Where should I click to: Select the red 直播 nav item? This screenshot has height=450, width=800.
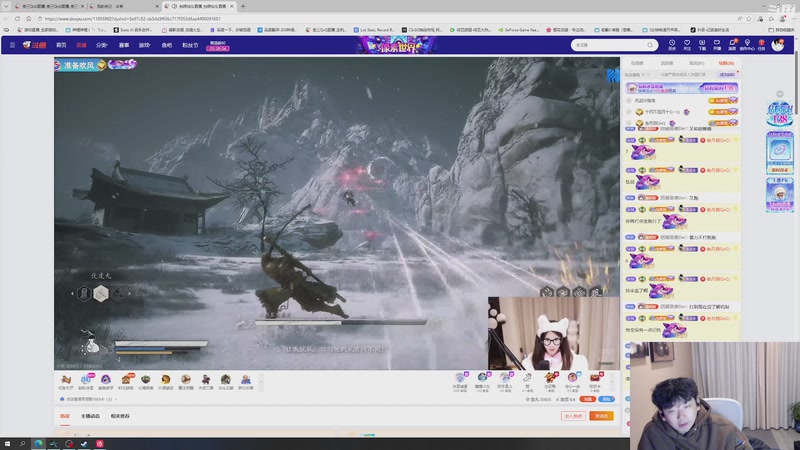[x=81, y=45]
